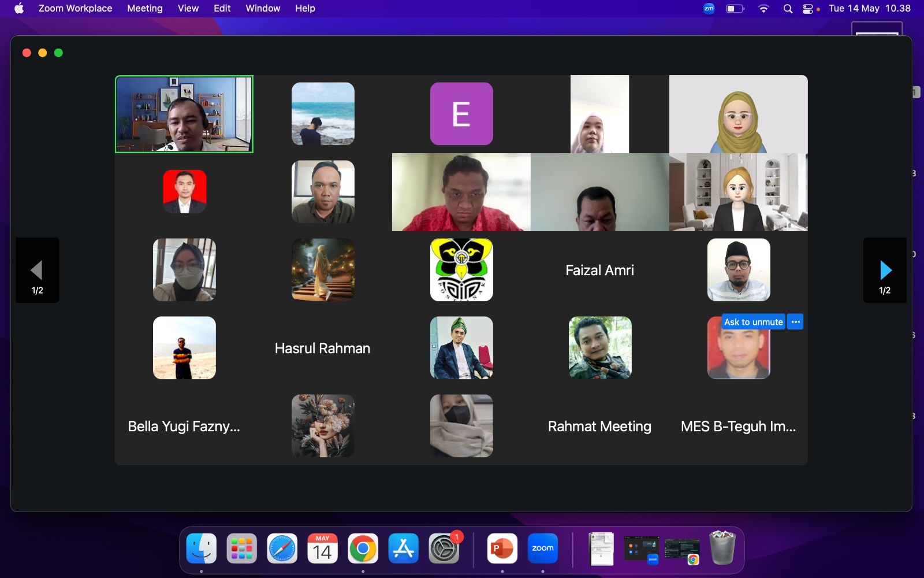Select the Faizal Amri participant tile

click(x=600, y=270)
